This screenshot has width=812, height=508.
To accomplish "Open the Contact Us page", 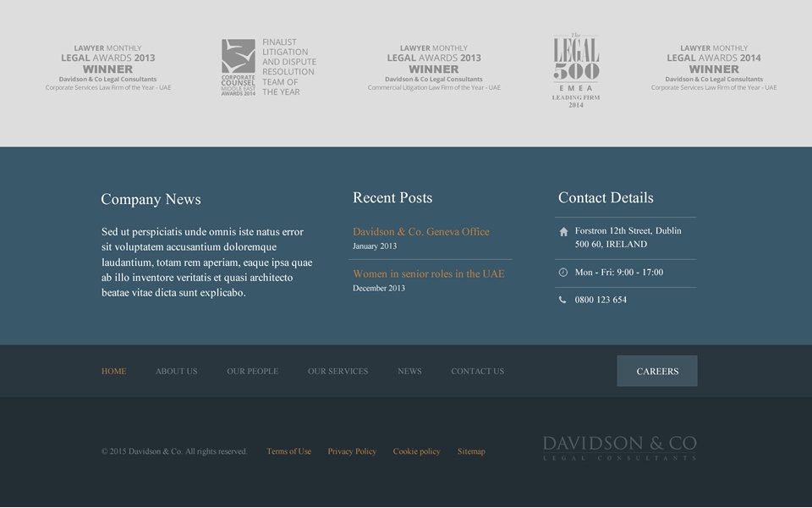I will 477,372.
